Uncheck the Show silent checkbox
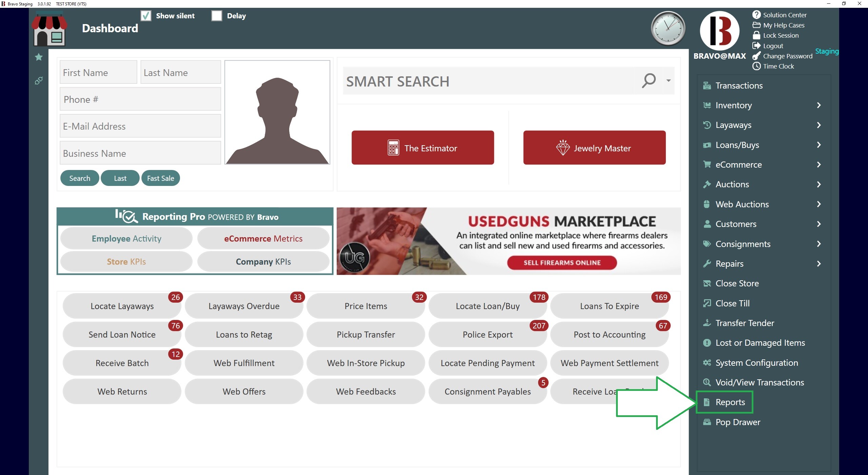 click(x=146, y=16)
